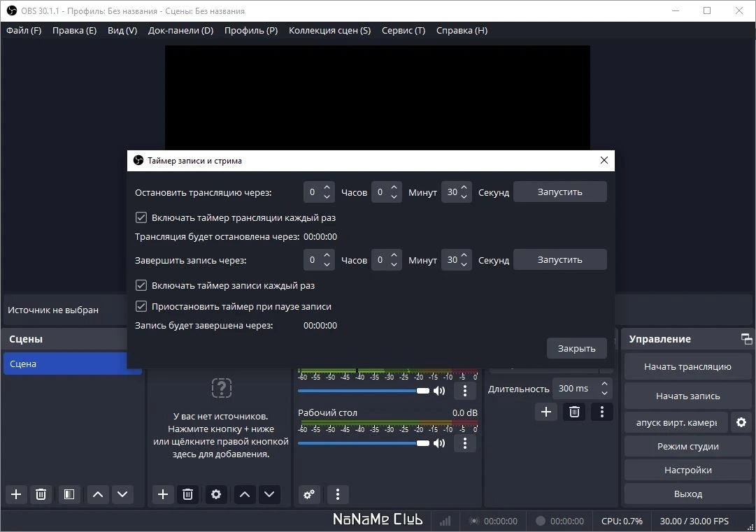
Task: Decrease recording stop seconds spinner
Action: pos(464,264)
